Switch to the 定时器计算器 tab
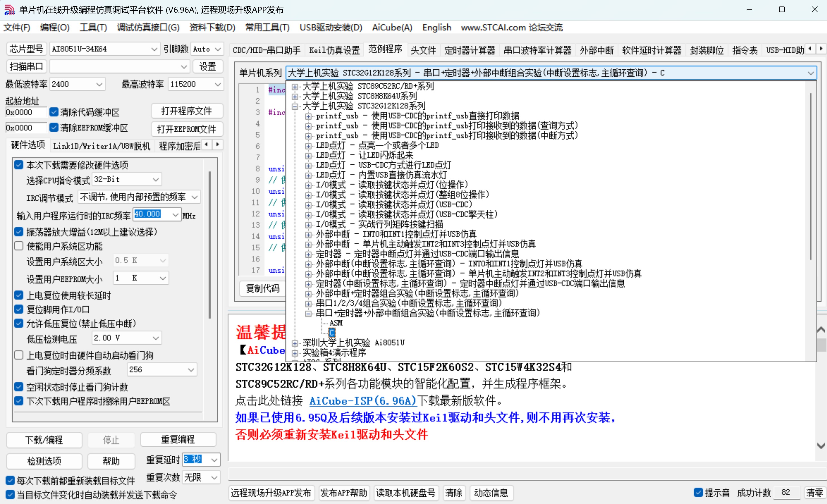The height and width of the screenshot is (504, 827). point(470,50)
